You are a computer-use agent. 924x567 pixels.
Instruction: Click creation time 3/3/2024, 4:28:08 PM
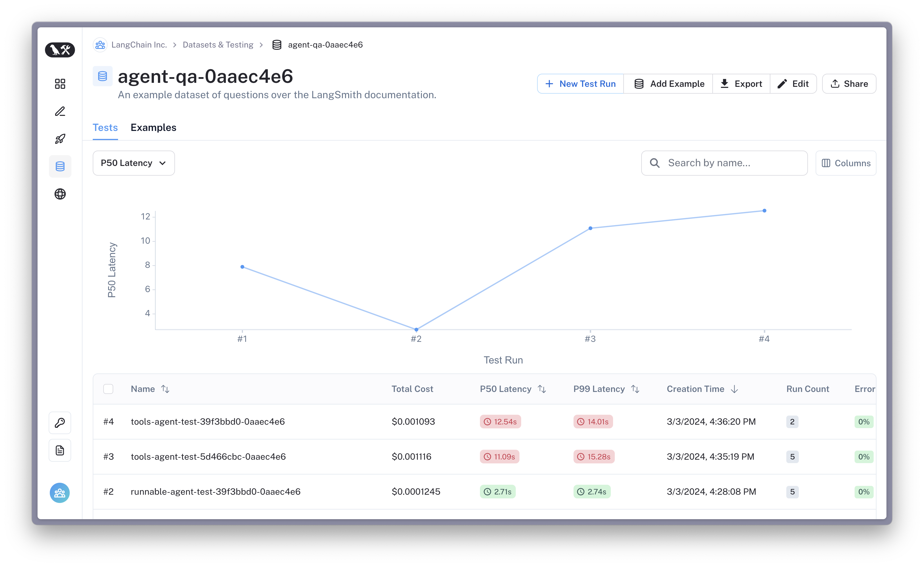pyautogui.click(x=711, y=492)
